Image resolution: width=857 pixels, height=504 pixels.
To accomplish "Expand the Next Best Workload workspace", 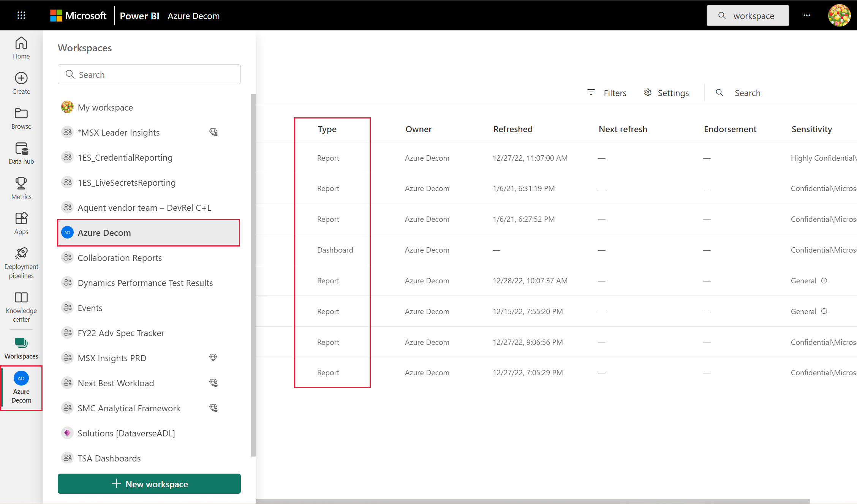I will coord(115,383).
